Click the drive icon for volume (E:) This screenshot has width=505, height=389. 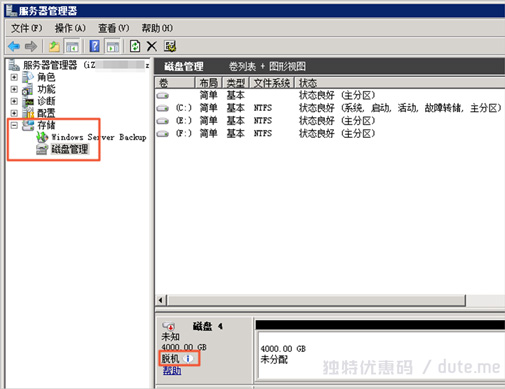coord(163,121)
